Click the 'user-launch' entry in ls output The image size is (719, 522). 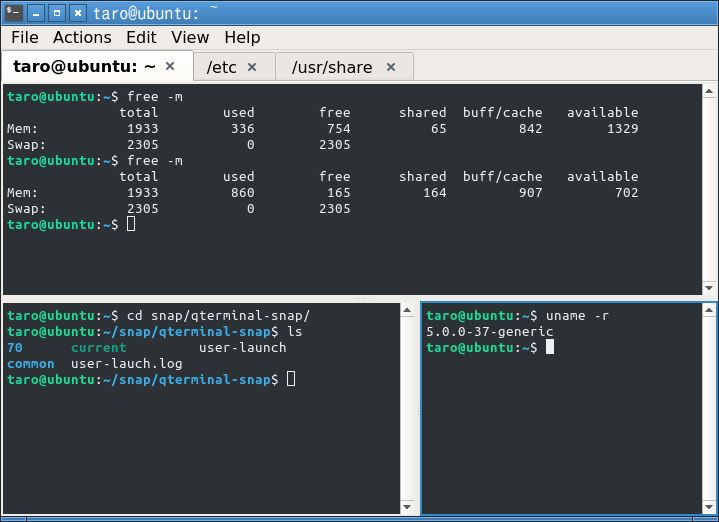pyautogui.click(x=243, y=348)
